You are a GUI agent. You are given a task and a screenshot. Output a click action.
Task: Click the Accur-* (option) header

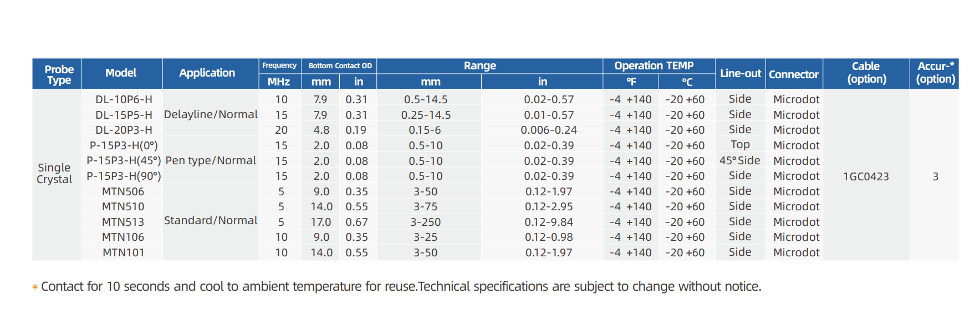[935, 73]
